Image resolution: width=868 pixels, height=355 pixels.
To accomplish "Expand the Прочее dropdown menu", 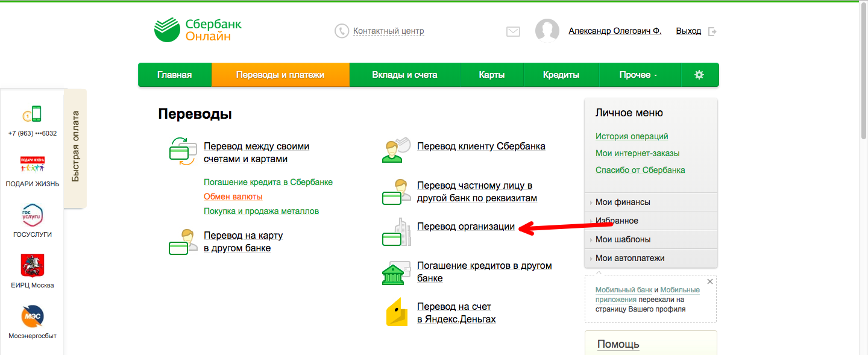I will tap(639, 75).
